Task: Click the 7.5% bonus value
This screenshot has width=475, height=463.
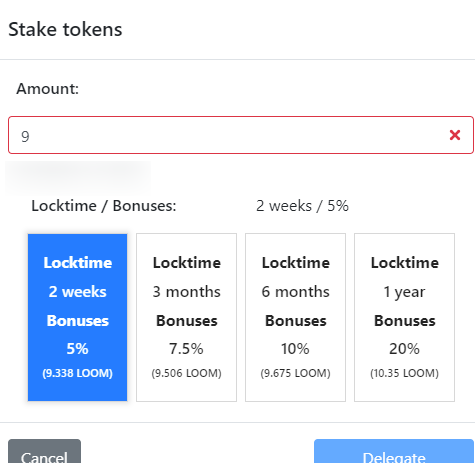Action: pyautogui.click(x=186, y=349)
